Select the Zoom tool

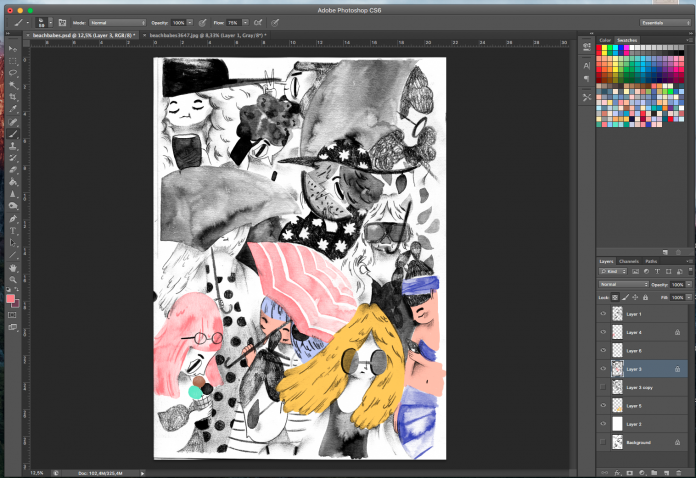coord(12,280)
